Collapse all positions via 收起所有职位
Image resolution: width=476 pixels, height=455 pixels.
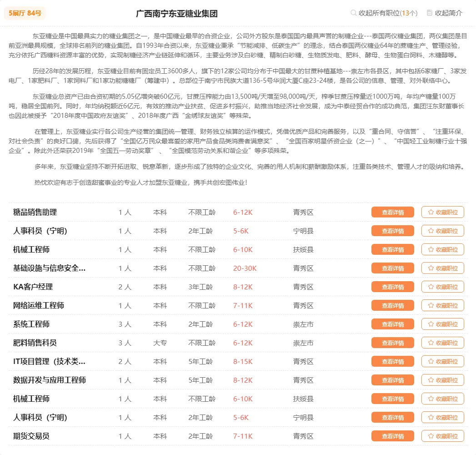click(x=384, y=13)
